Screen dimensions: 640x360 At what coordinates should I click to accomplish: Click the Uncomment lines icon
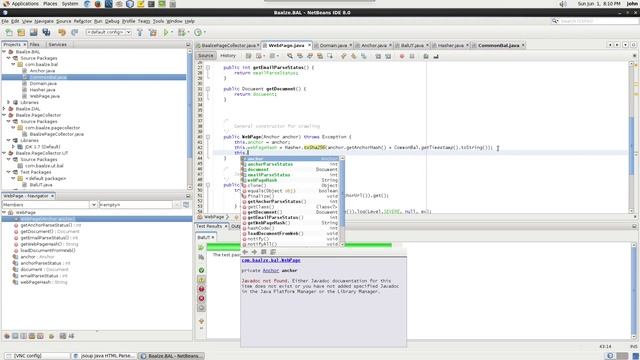click(x=436, y=56)
